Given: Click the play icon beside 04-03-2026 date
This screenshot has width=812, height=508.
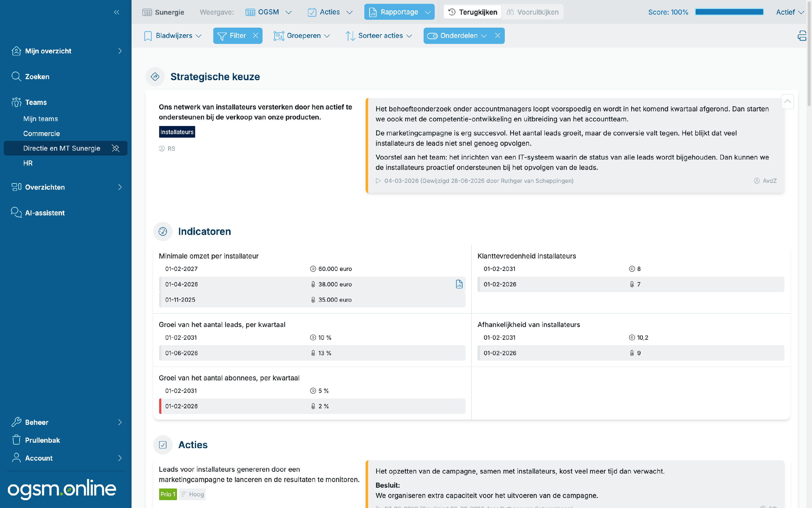Looking at the screenshot, I should click(x=378, y=181).
